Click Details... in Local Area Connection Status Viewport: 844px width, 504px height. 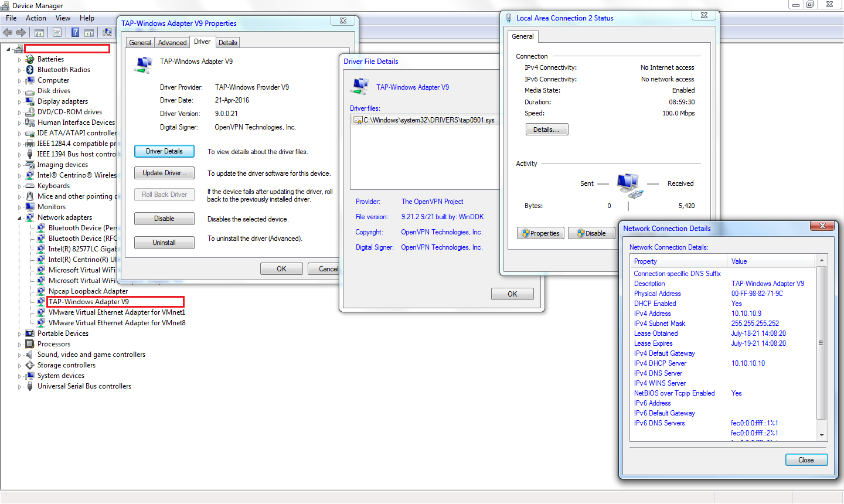pyautogui.click(x=547, y=130)
